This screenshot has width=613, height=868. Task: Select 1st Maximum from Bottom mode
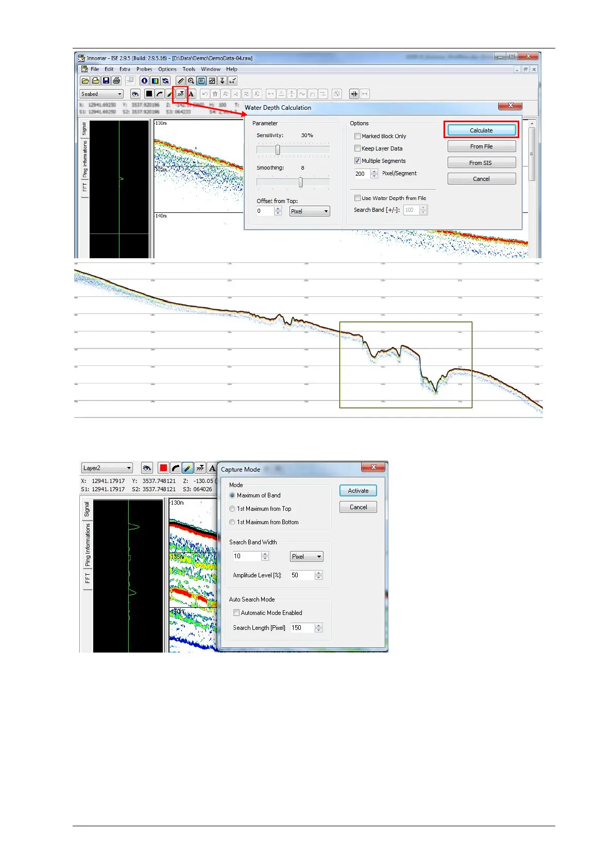(x=232, y=522)
